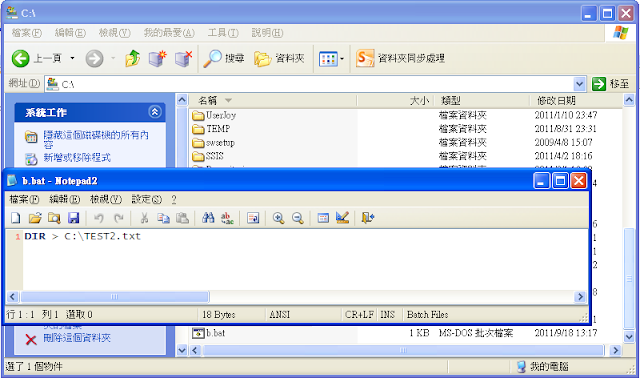
Task: Click the folder icon with red X
Action: (x=183, y=58)
